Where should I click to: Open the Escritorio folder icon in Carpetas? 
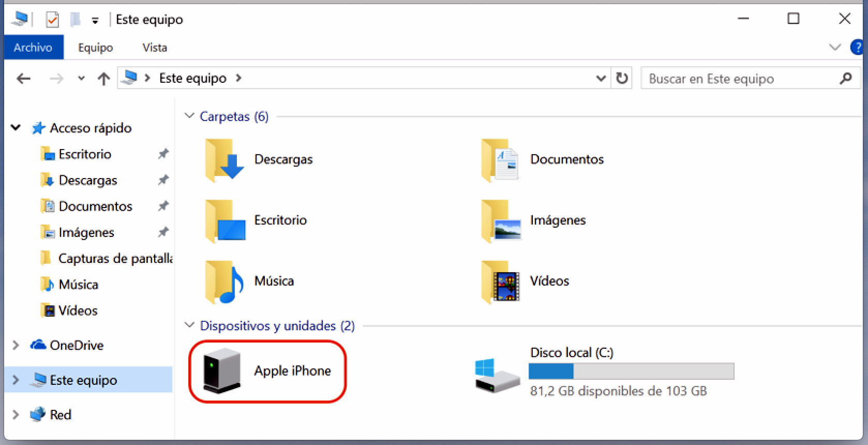click(225, 221)
